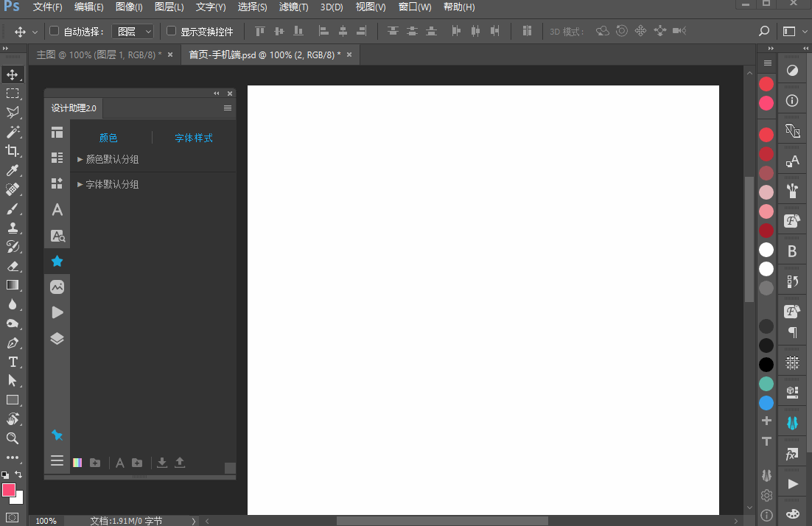
Task: Select the Path Selection tool
Action: pyautogui.click(x=13, y=381)
